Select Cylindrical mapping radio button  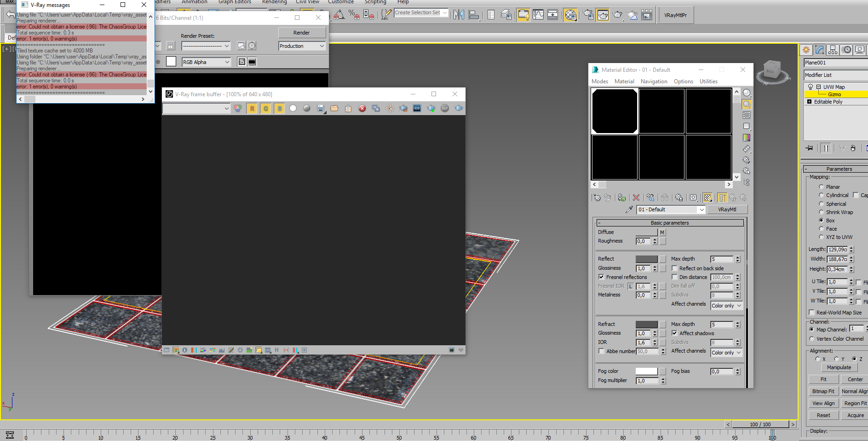point(821,195)
